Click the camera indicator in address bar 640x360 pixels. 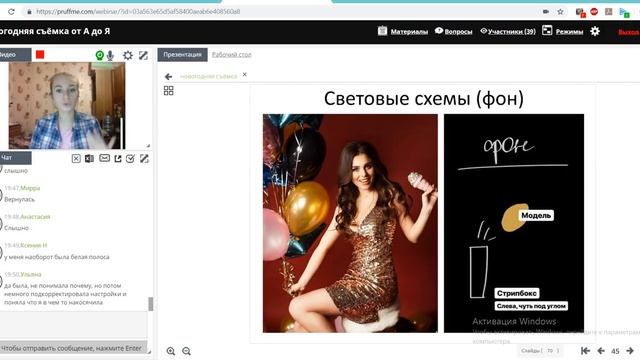pos(546,12)
